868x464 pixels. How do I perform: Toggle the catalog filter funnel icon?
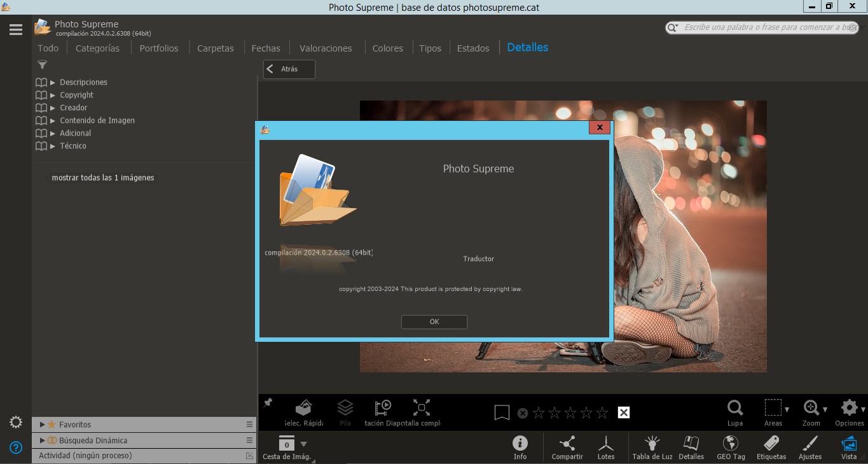42,64
